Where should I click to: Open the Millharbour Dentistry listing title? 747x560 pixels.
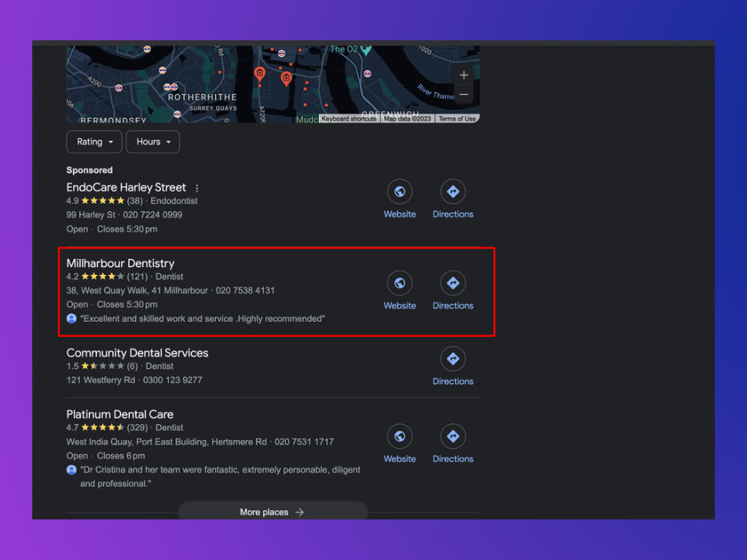120,264
